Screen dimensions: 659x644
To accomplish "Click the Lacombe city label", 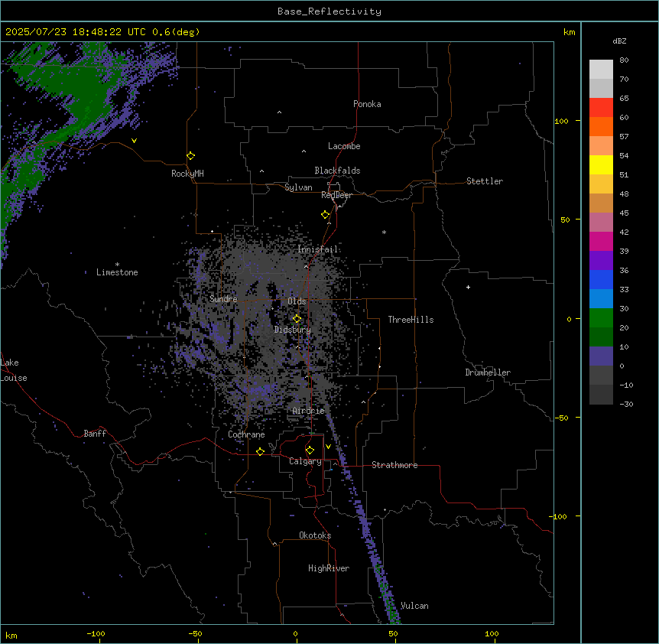I will pyautogui.click(x=344, y=146).
